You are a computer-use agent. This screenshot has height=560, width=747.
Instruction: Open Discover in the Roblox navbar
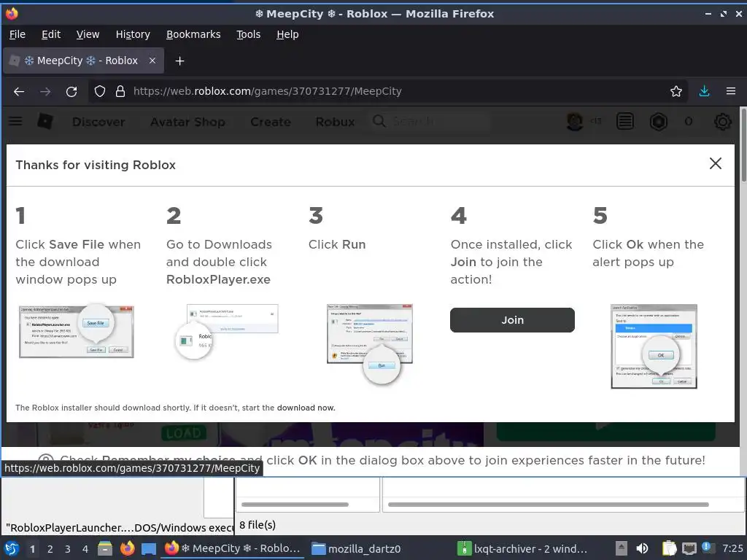(x=98, y=122)
